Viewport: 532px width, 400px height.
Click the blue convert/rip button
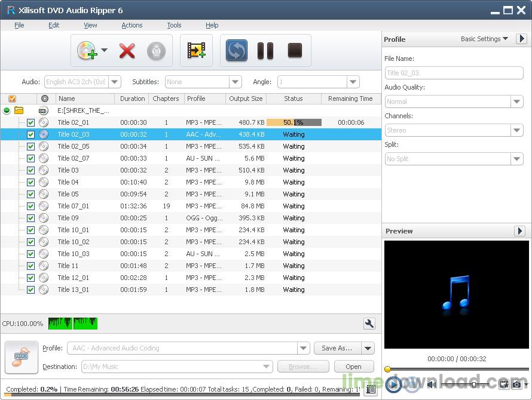[237, 51]
